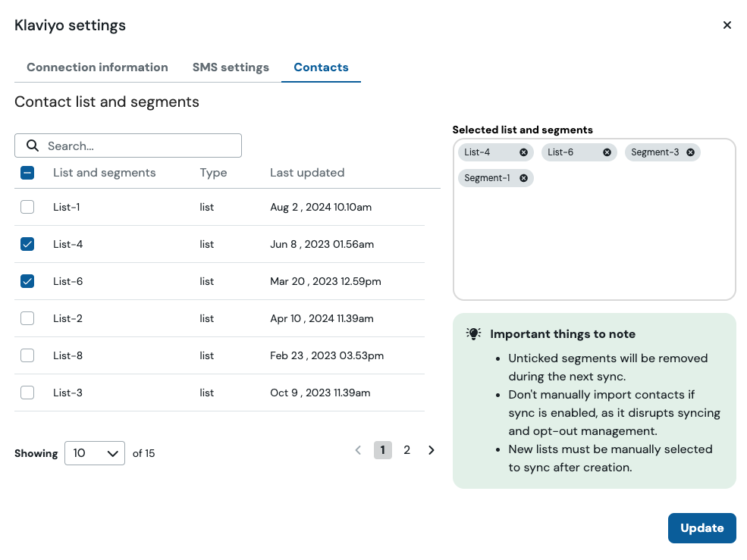Remove List-4 chip from selected segments
The width and height of the screenshot is (747, 560).
pos(523,152)
